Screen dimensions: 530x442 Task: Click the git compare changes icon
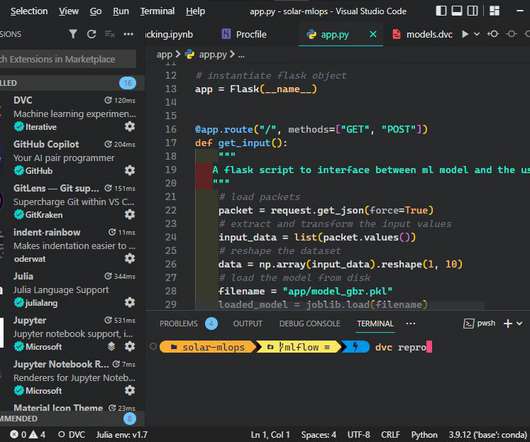pyautogui.click(x=493, y=34)
